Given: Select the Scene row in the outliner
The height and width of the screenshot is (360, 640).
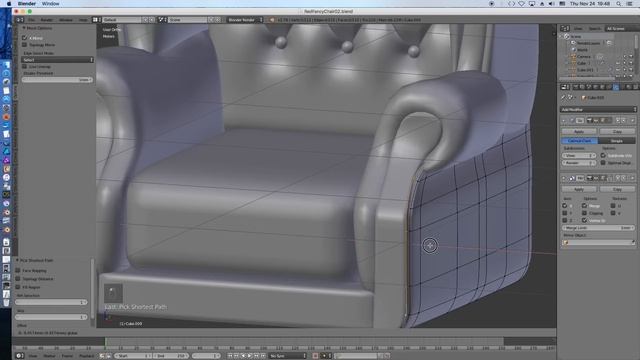Looking at the screenshot, I should tap(576, 37).
